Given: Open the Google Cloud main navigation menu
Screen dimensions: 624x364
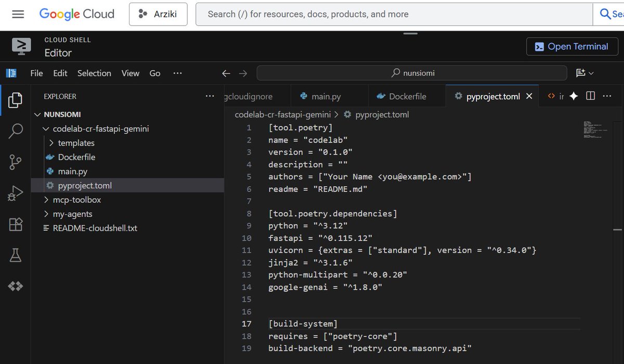Looking at the screenshot, I should click(18, 14).
